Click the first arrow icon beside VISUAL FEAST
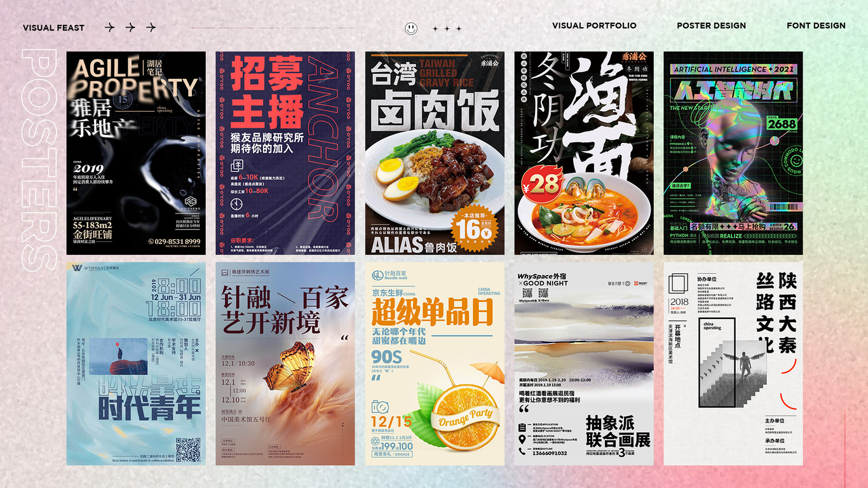This screenshot has width=868, height=488. (x=110, y=27)
